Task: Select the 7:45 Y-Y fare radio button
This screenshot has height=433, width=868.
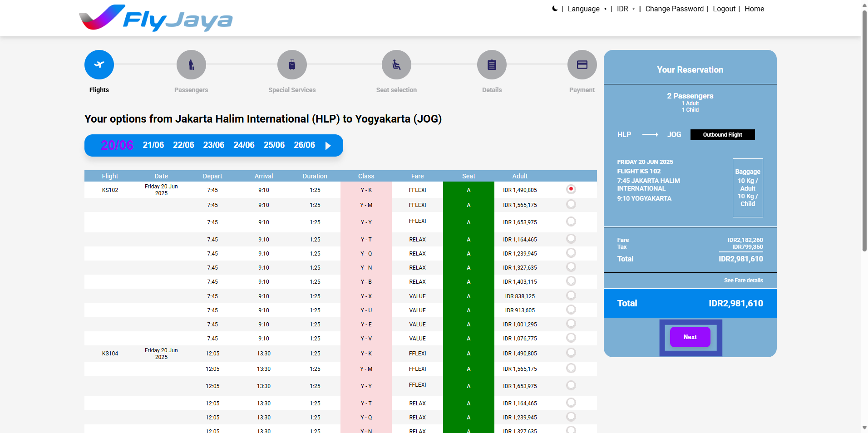Action: pyautogui.click(x=571, y=221)
